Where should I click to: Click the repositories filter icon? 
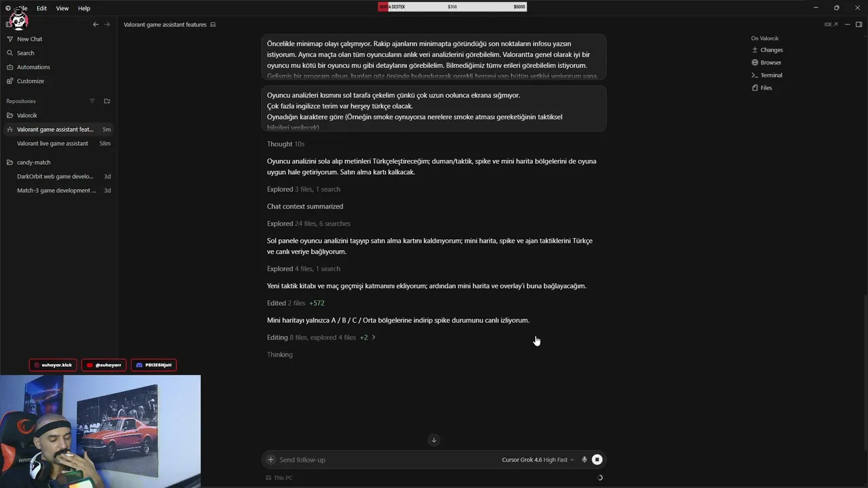(x=92, y=101)
